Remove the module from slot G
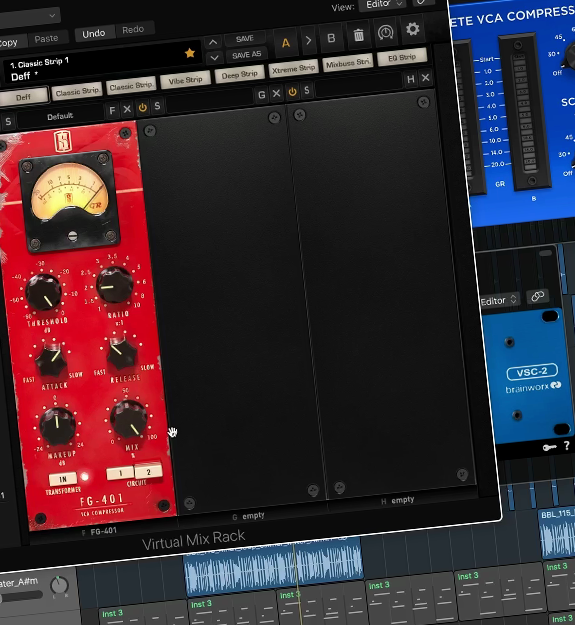Image resolution: width=575 pixels, height=625 pixels. pos(276,93)
